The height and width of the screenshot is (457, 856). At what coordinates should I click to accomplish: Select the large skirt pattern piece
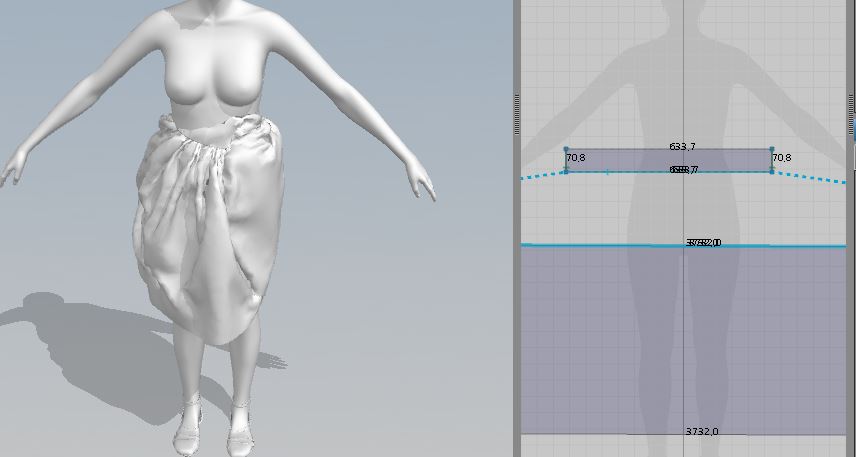683,340
